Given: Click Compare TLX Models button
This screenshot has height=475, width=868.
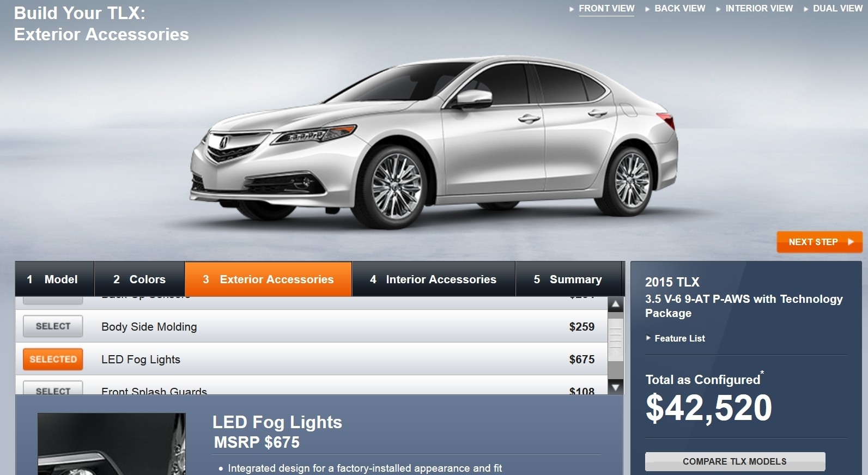Looking at the screenshot, I should point(735,461).
